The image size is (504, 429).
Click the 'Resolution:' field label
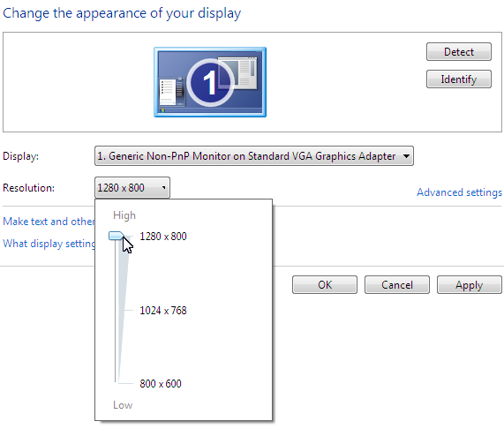point(28,188)
